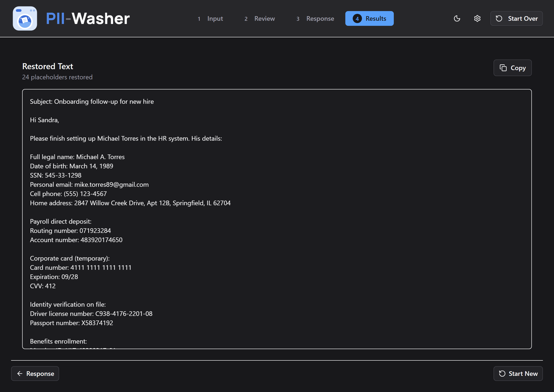Click the 'Hi Sandra,' greeting
Screen dimensions: 554x392
(45, 120)
